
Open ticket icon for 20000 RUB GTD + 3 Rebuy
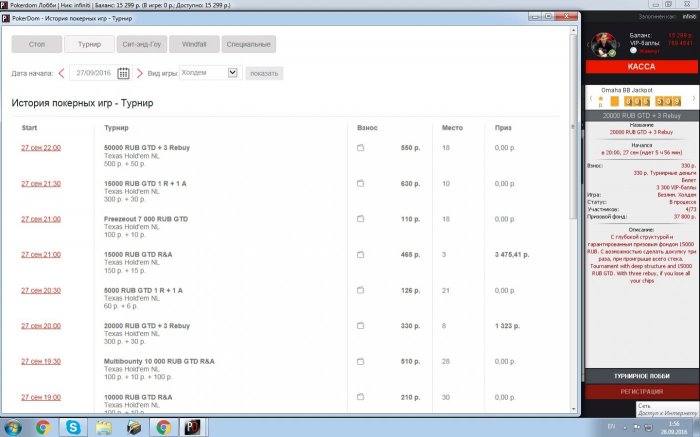coord(360,326)
